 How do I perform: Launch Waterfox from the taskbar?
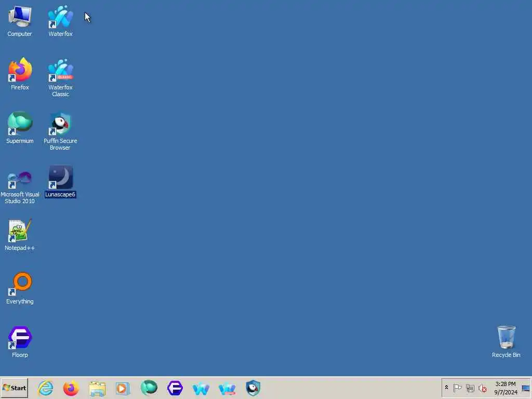click(201, 388)
